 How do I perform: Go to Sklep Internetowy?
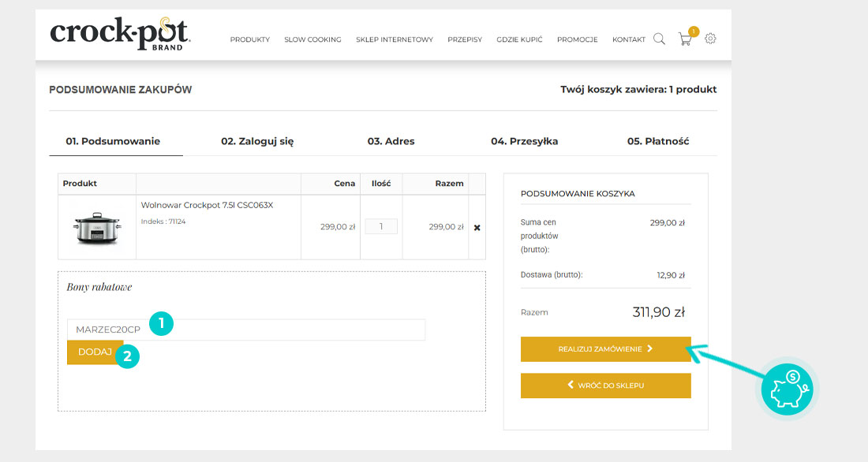click(x=395, y=39)
